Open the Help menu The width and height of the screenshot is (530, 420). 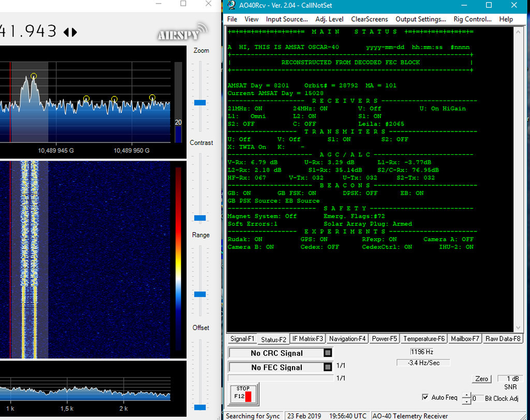point(506,19)
